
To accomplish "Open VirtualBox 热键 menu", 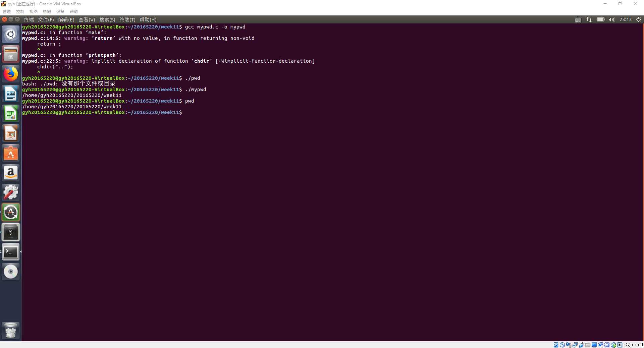I will 47,12.
